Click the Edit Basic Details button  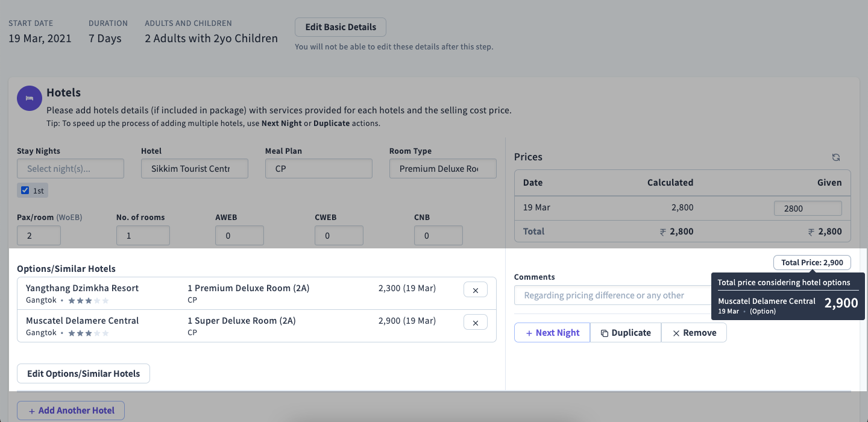pos(340,27)
